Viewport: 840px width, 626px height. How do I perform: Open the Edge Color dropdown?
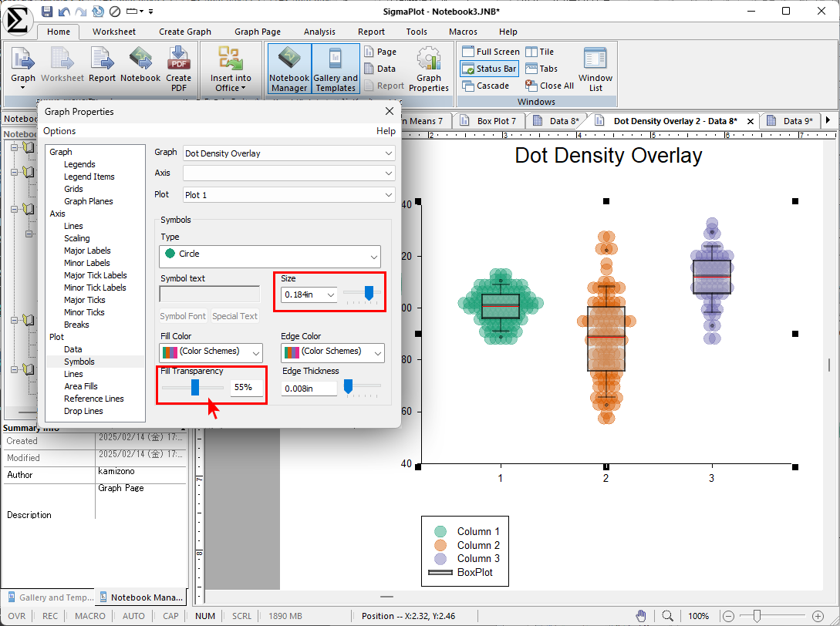click(332, 352)
